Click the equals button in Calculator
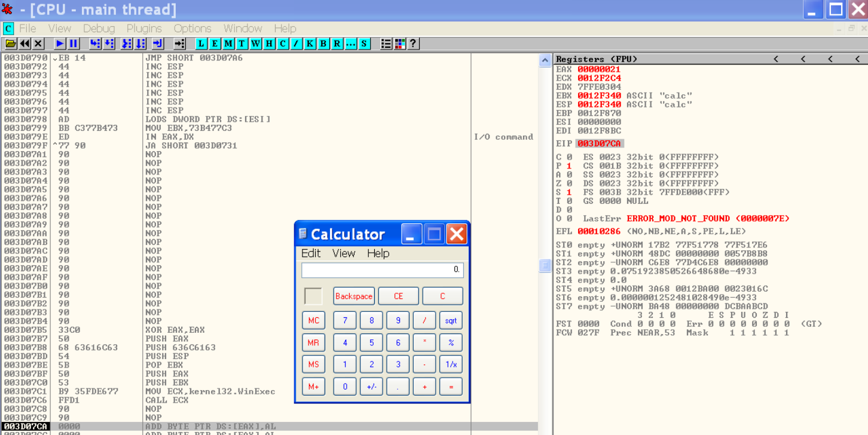The image size is (868, 435). click(x=451, y=387)
